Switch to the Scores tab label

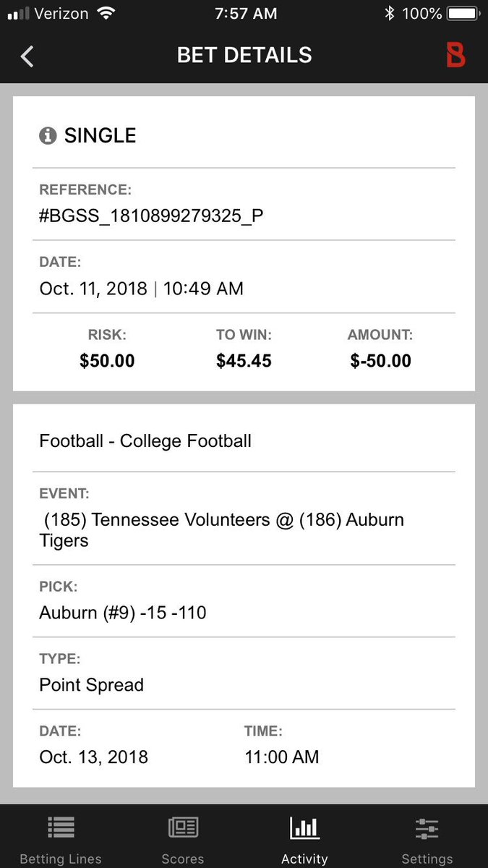(183, 859)
